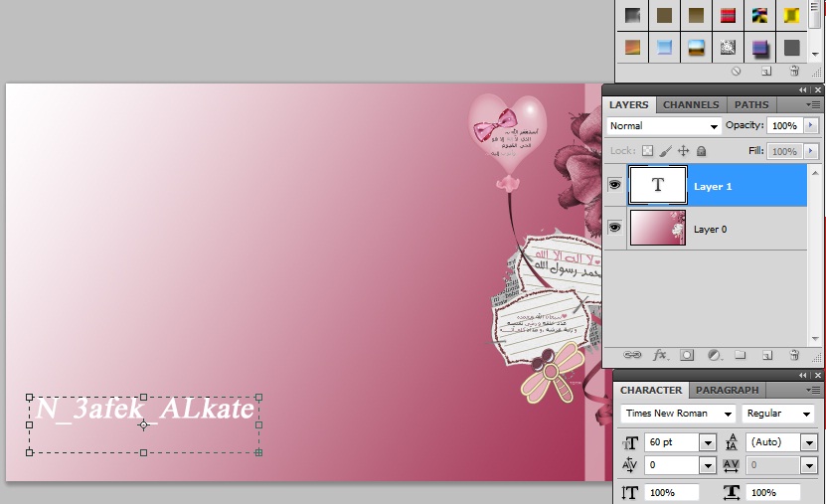
Task: Create new adjustment layer from Layers panel
Action: (x=714, y=354)
